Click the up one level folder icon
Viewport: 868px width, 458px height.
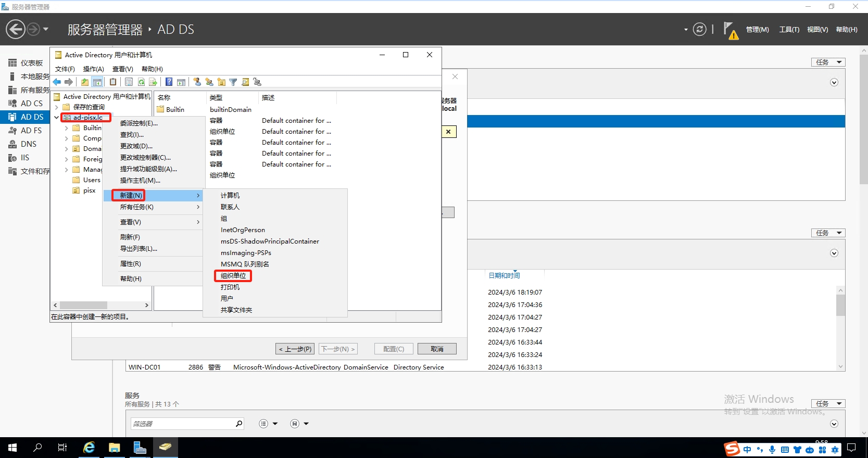(85, 82)
